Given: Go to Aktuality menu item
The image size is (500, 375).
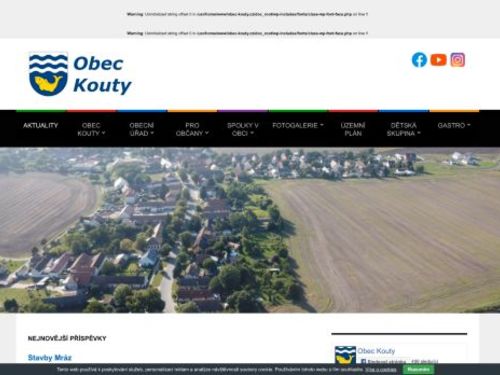Looking at the screenshot, I should coord(40,125).
